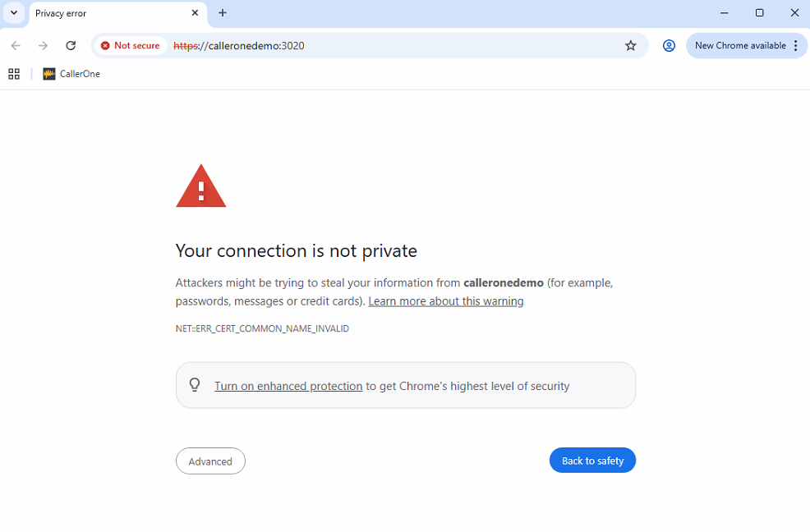Open the CallerOne bookmark
This screenshot has height=532, width=810.
point(71,74)
